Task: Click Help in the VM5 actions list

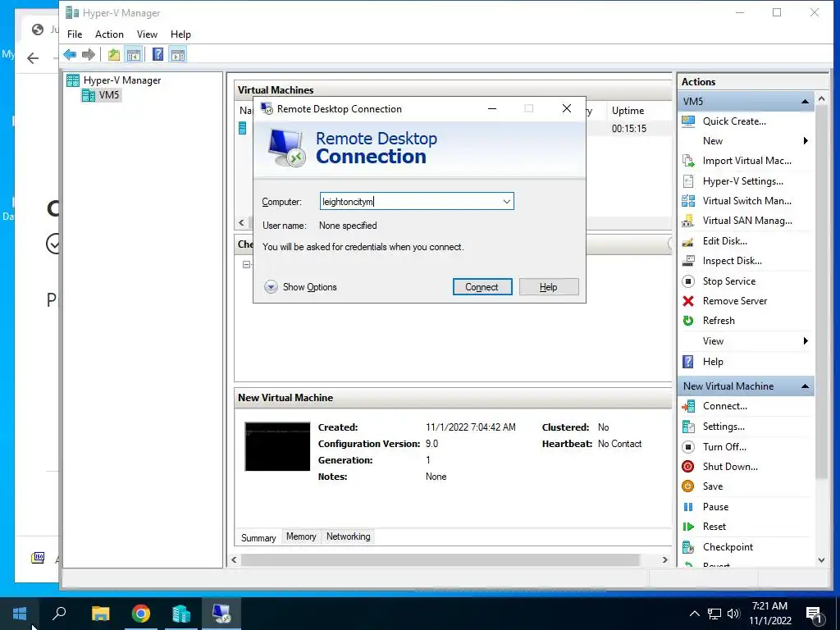Action: 713,362
